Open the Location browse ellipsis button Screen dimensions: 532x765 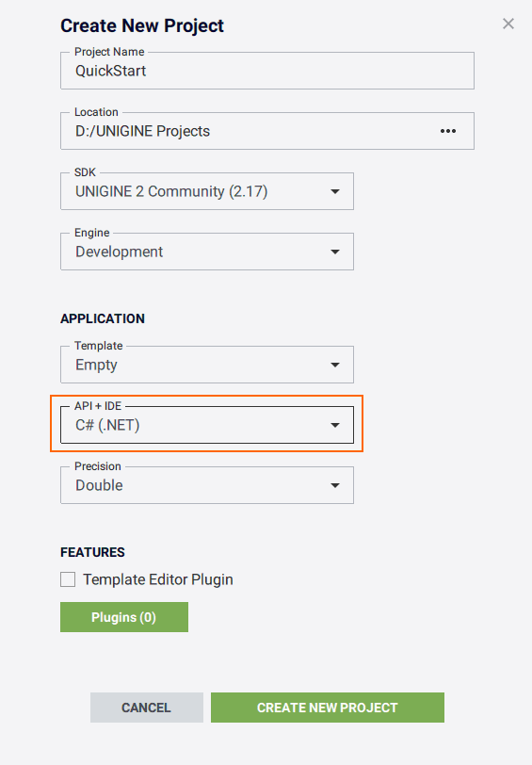[x=447, y=131]
